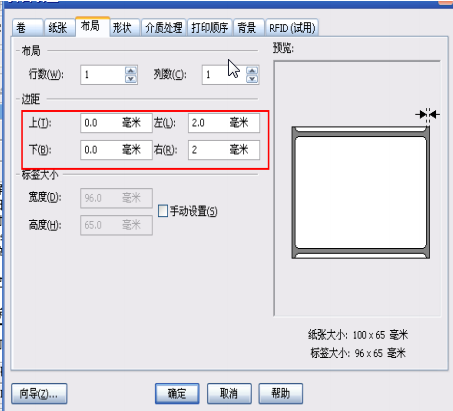Click the 标签大小 section heading
453x411 pixels.
point(40,175)
